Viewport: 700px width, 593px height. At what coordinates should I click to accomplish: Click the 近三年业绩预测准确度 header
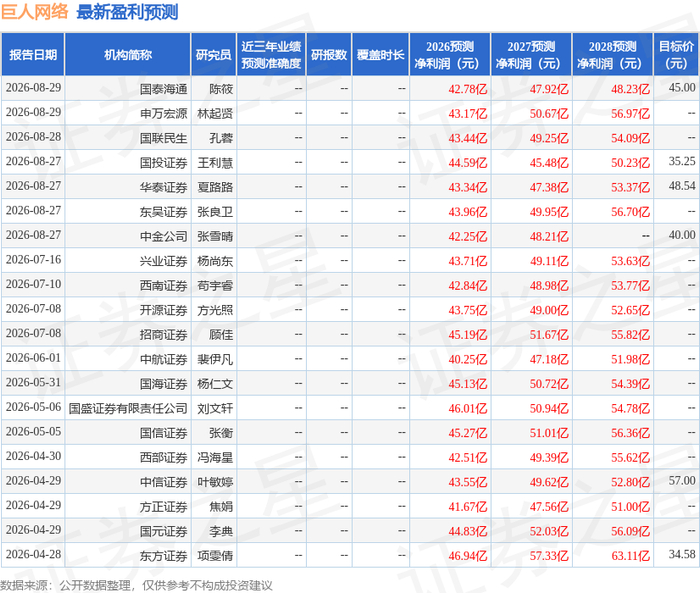(271, 55)
